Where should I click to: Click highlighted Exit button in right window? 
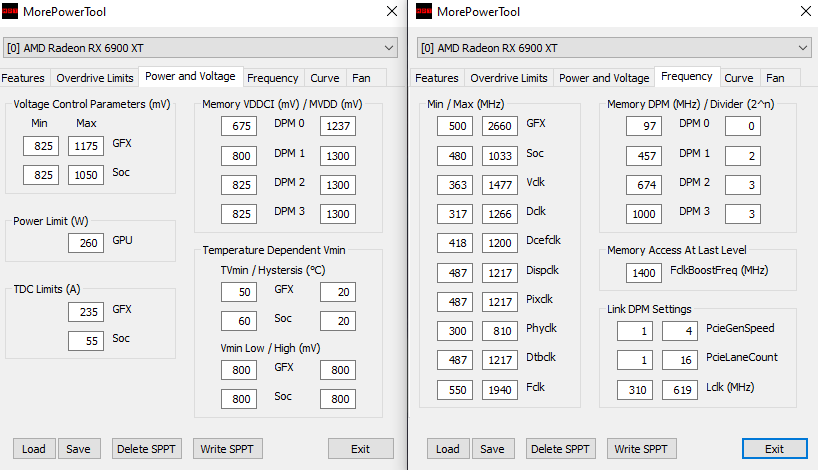point(775,449)
